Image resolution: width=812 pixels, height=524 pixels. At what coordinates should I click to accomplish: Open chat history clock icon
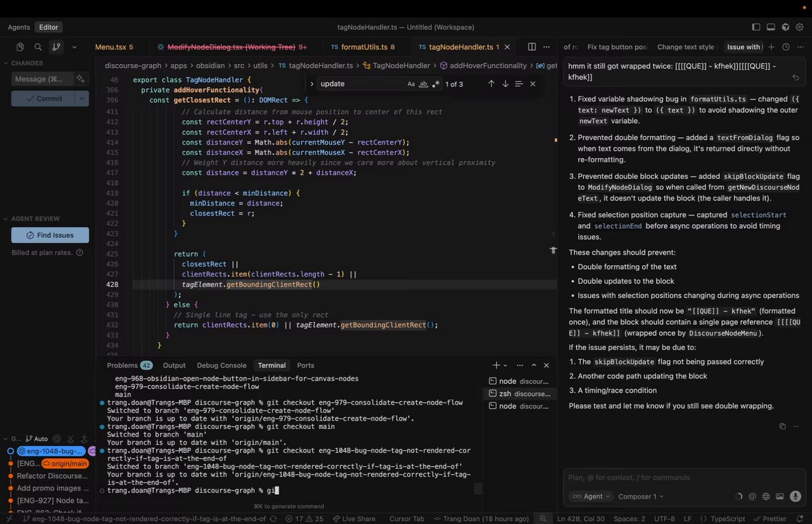point(786,47)
